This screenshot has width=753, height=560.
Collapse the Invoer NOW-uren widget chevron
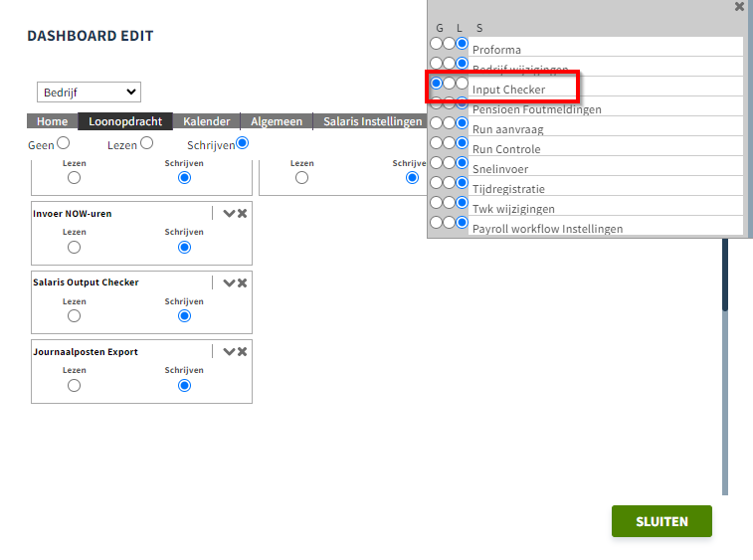(x=229, y=214)
